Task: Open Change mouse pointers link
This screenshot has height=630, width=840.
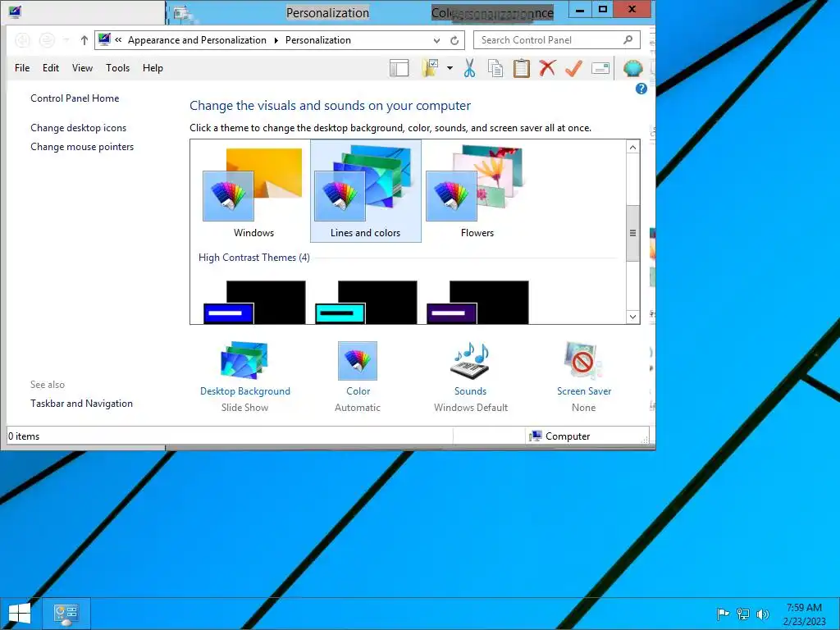Action: [82, 147]
